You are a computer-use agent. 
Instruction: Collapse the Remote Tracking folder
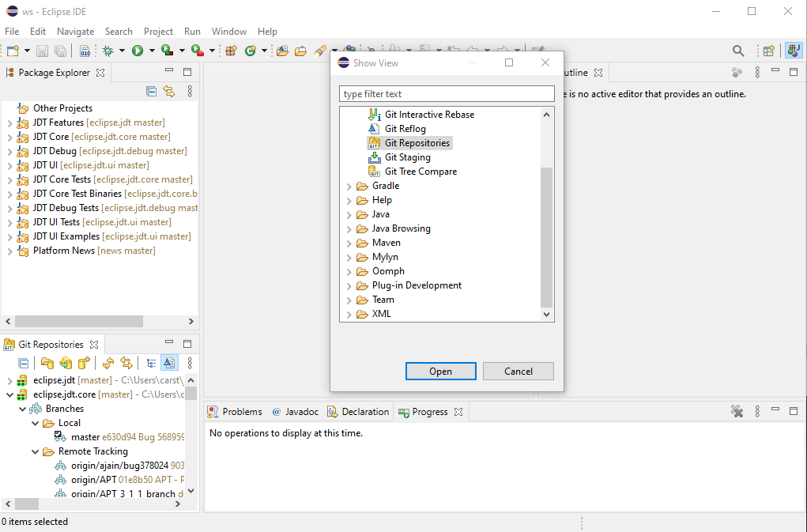36,451
